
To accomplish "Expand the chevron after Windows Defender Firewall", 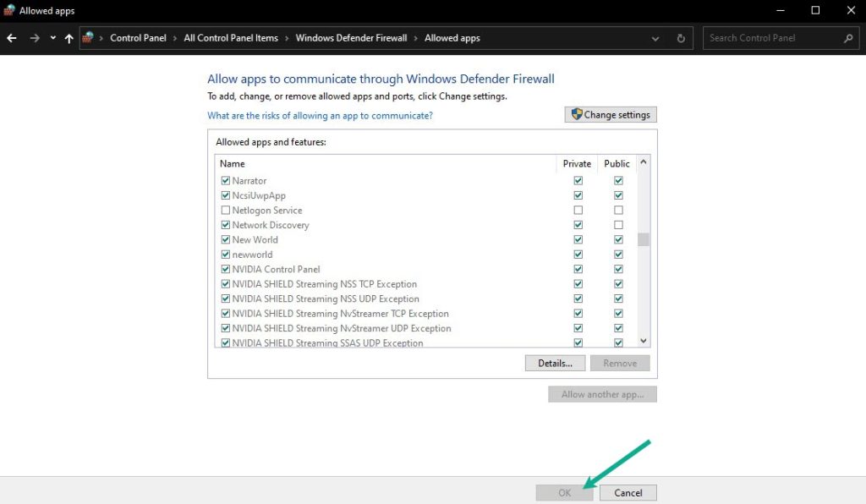I will (x=416, y=39).
